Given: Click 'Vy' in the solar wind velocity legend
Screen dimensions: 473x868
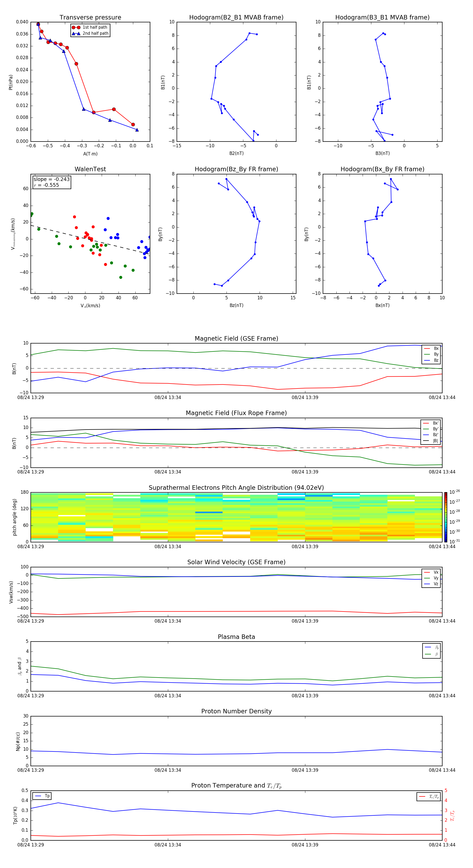Looking at the screenshot, I should pyautogui.click(x=431, y=578).
